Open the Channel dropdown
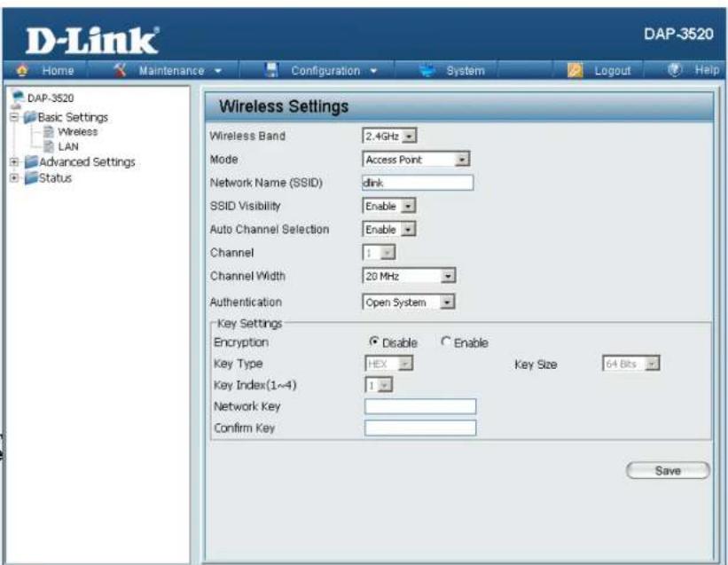This screenshot has height=565, width=728. point(379,253)
